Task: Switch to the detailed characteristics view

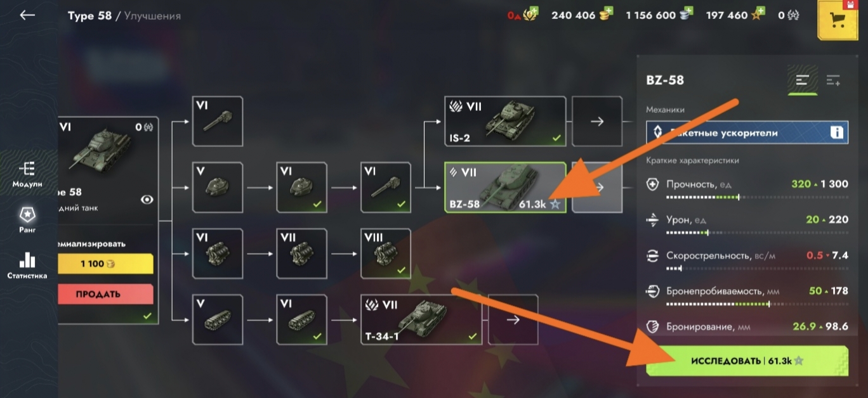Action: coord(833,80)
